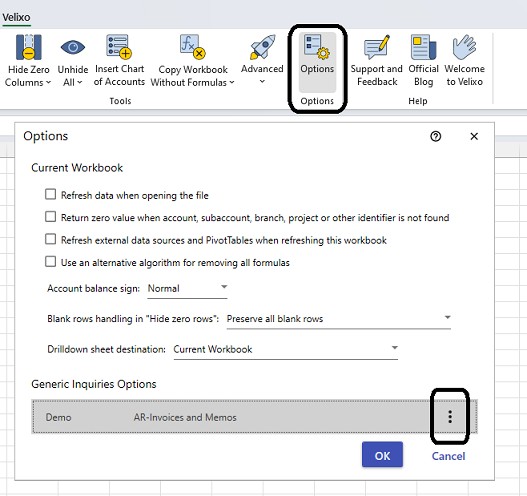Open the Account balance sign dropdown
This screenshot has height=496, width=527.
(188, 289)
